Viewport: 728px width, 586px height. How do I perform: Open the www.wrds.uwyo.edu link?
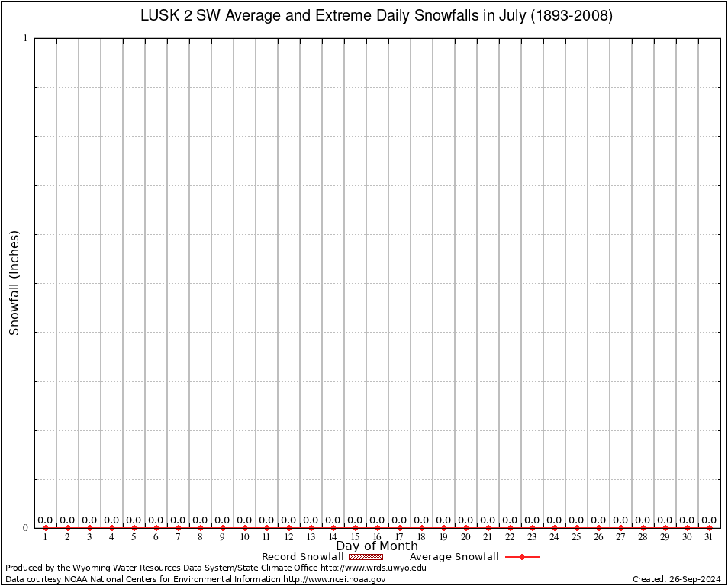(373, 568)
